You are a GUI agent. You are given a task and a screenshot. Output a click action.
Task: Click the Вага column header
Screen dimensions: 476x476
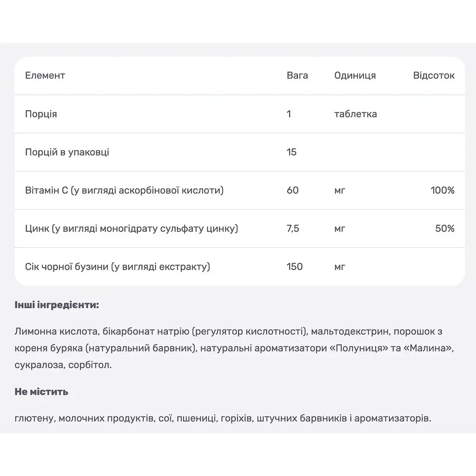click(x=297, y=75)
